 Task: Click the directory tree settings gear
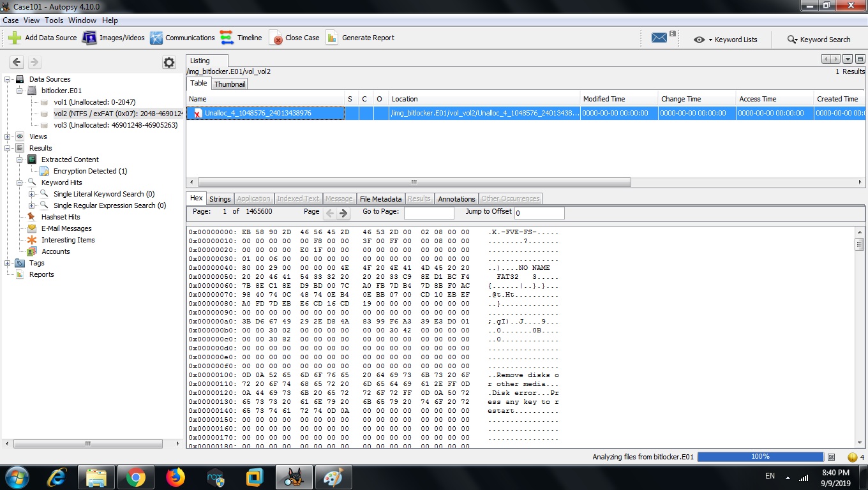pos(168,62)
